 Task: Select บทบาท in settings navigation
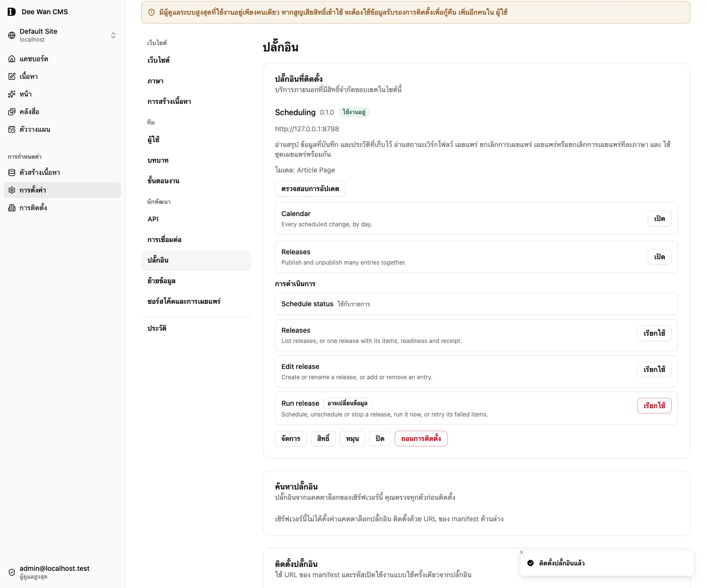[196, 160]
